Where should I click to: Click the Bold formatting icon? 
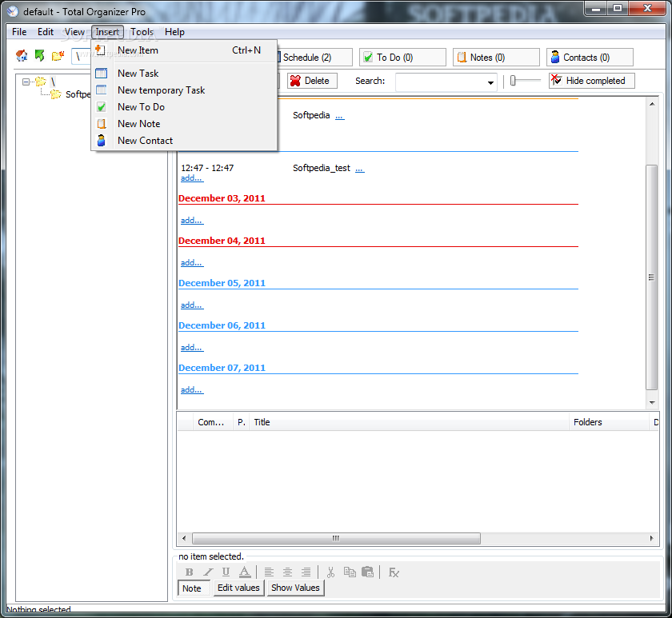(189, 572)
